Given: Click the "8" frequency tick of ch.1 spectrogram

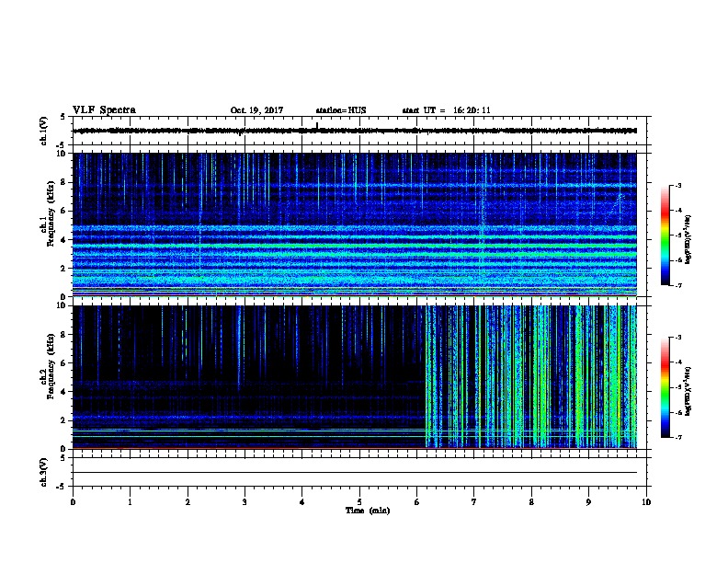Looking at the screenshot, I should click(x=64, y=182).
